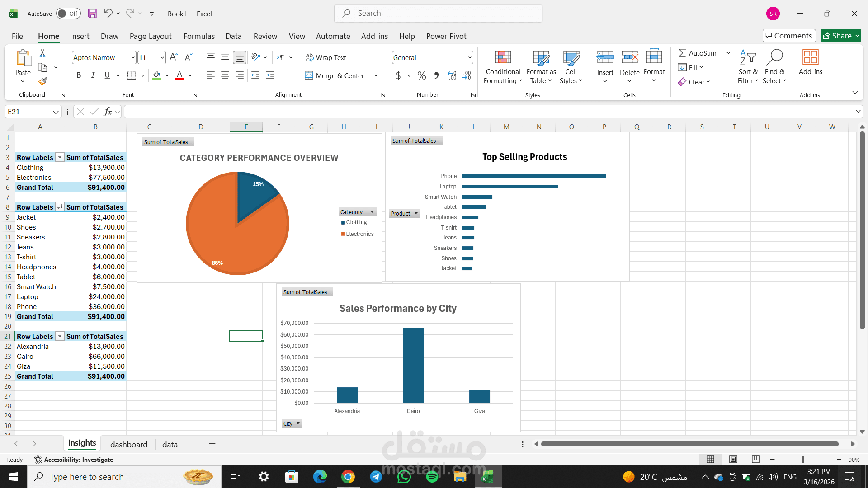Screen dimensions: 868x488
Task: Open the General number format dropdown
Action: point(470,57)
